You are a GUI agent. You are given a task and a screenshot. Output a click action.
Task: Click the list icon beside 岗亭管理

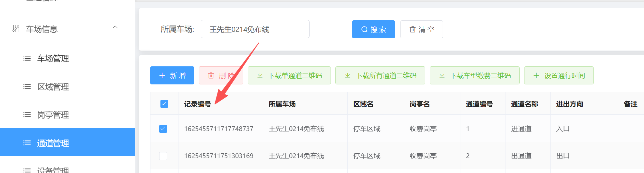pos(27,115)
